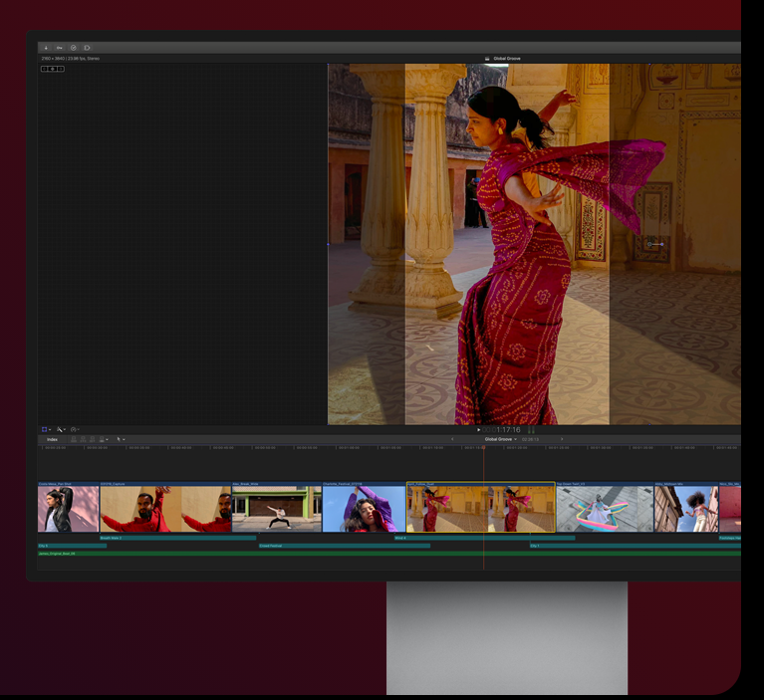Screen dimensions: 764x700
Task: Click the Share tag icon in top toolbar
Action: (x=87, y=47)
